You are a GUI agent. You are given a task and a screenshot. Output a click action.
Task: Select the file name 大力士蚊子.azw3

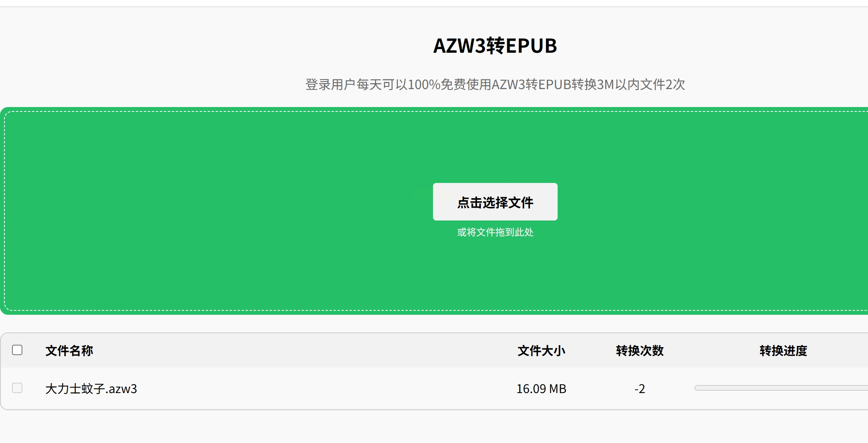[x=91, y=389]
